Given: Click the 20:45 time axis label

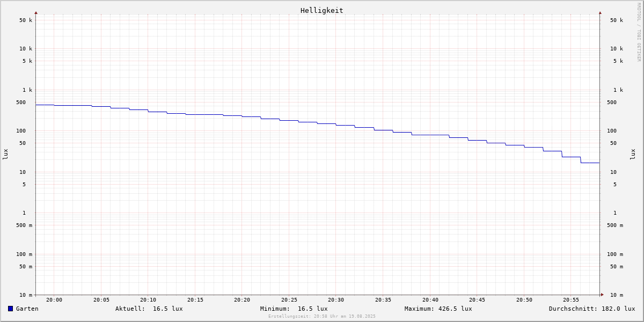Looking at the screenshot, I should pos(477,299).
